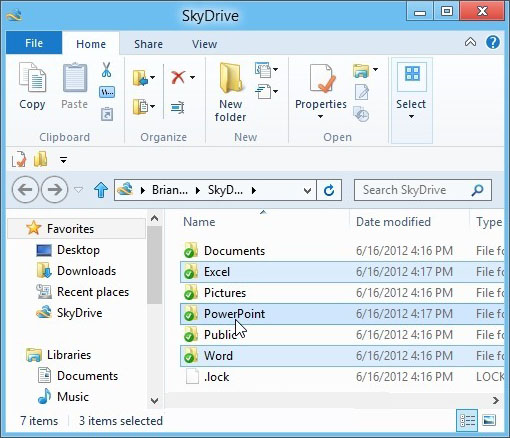
Task: Click the Select grid icon
Action: click(412, 74)
